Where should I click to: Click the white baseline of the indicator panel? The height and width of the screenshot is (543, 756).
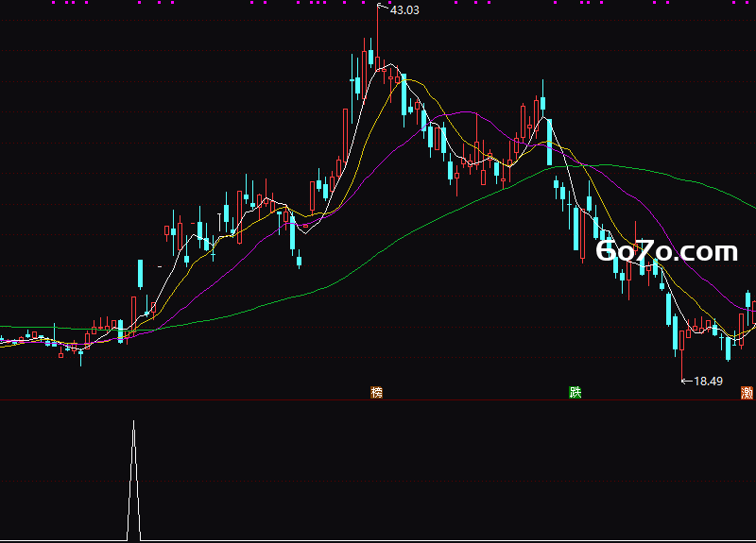coord(378,540)
